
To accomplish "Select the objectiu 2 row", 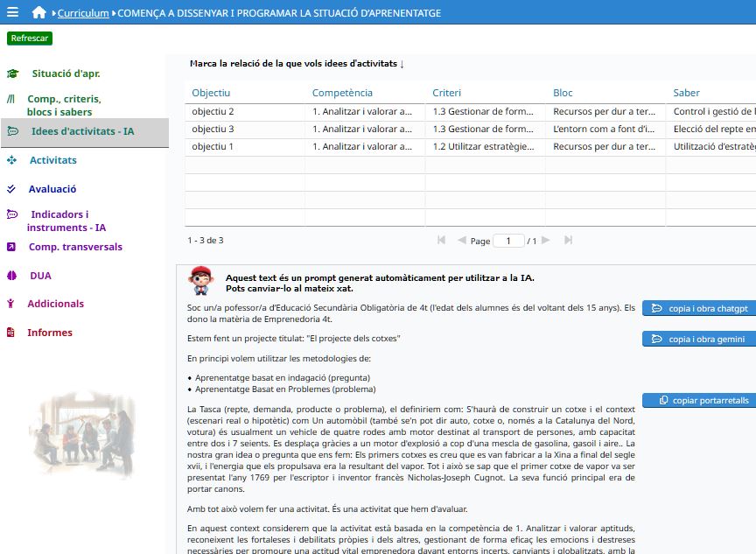I will [470, 111].
